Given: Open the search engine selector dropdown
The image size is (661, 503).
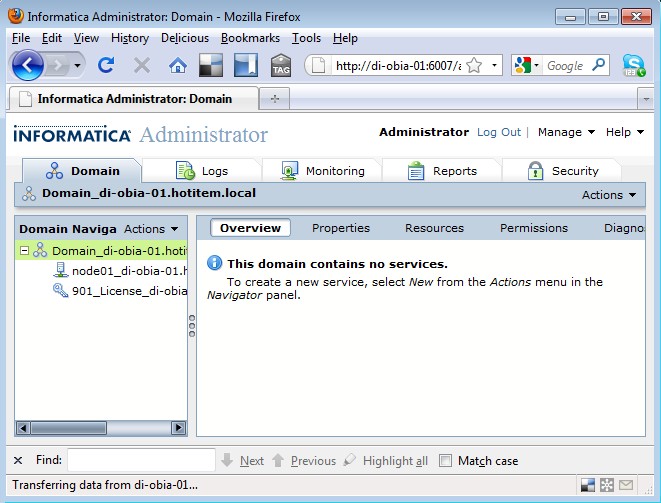Looking at the screenshot, I should (x=537, y=65).
